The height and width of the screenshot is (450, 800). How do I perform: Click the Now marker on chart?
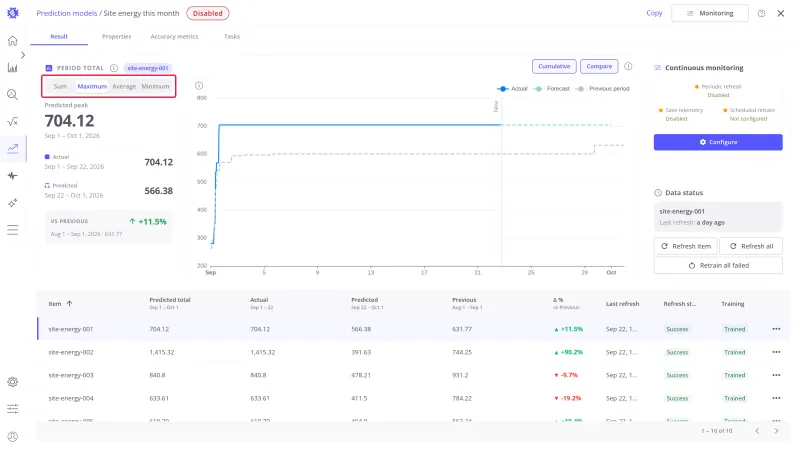click(x=496, y=106)
